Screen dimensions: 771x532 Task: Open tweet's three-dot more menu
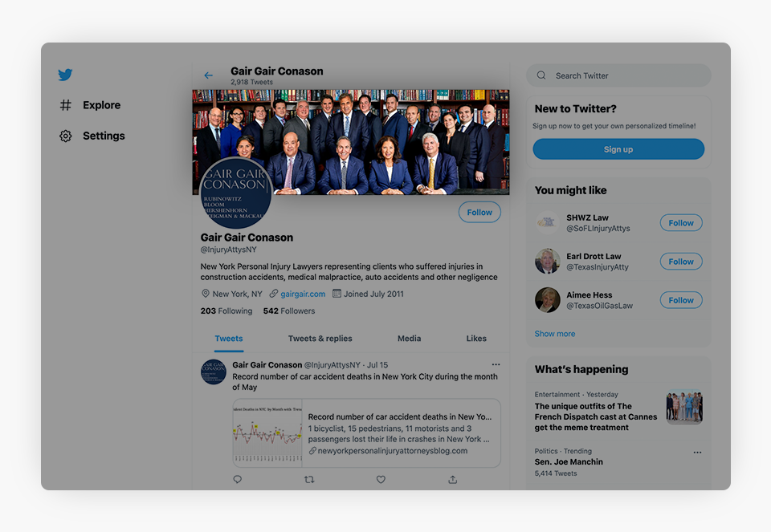click(496, 364)
